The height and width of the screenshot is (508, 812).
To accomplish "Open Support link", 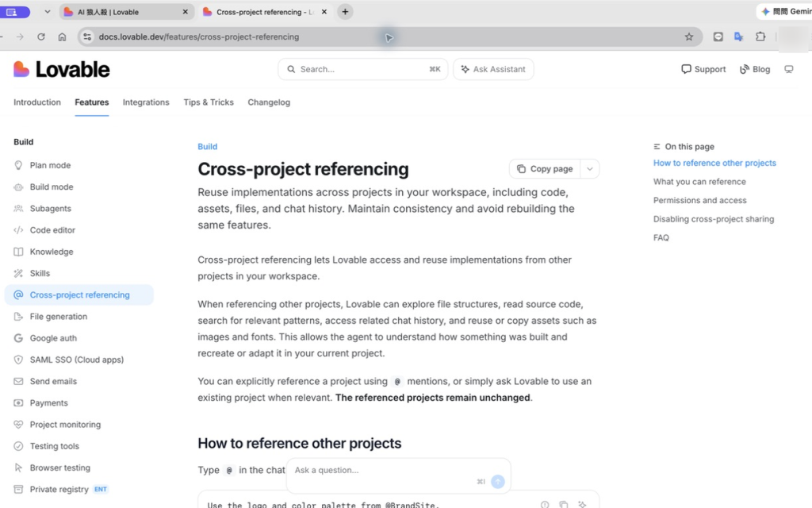I will tap(703, 70).
